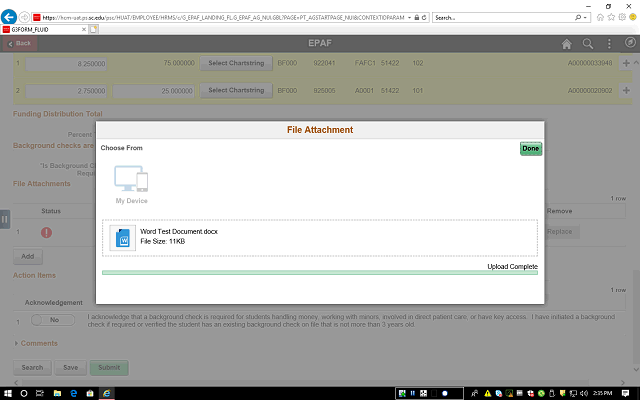Open File Explorer from taskbar
640x400 pixels.
[x=57, y=393]
